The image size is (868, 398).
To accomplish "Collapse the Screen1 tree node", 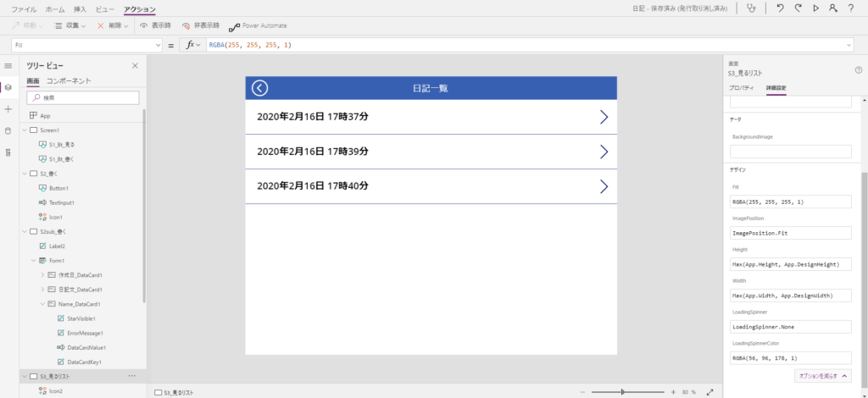I will (24, 130).
